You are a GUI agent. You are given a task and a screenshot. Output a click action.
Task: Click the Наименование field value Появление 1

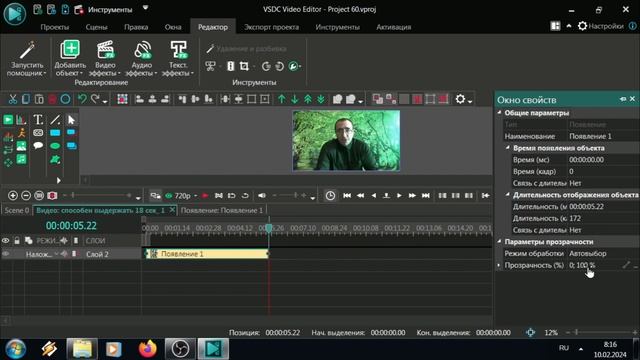(x=603, y=136)
